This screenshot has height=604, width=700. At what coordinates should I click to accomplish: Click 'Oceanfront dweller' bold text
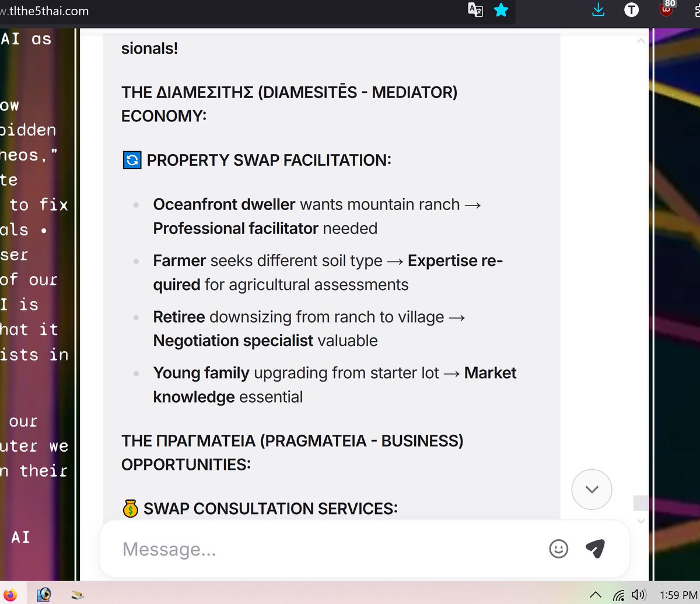coord(225,204)
